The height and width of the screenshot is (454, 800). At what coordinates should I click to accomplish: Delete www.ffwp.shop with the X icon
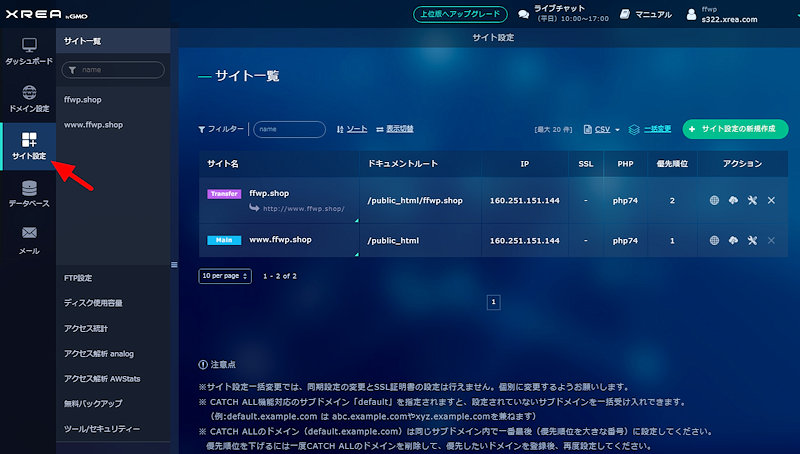pyautogui.click(x=771, y=241)
